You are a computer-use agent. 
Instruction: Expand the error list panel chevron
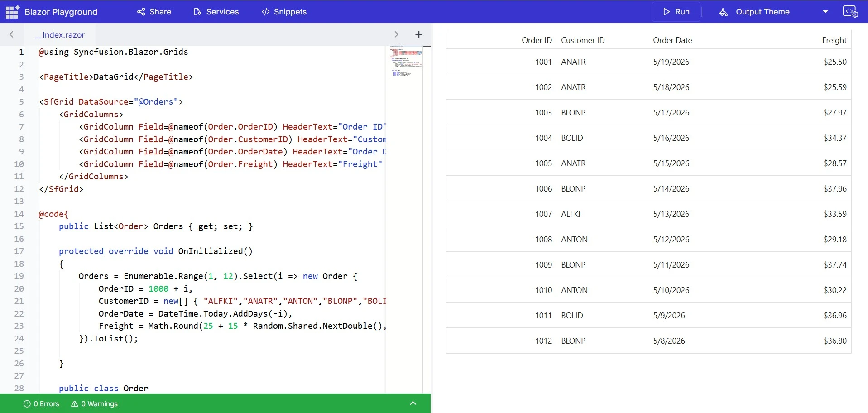[x=413, y=403]
